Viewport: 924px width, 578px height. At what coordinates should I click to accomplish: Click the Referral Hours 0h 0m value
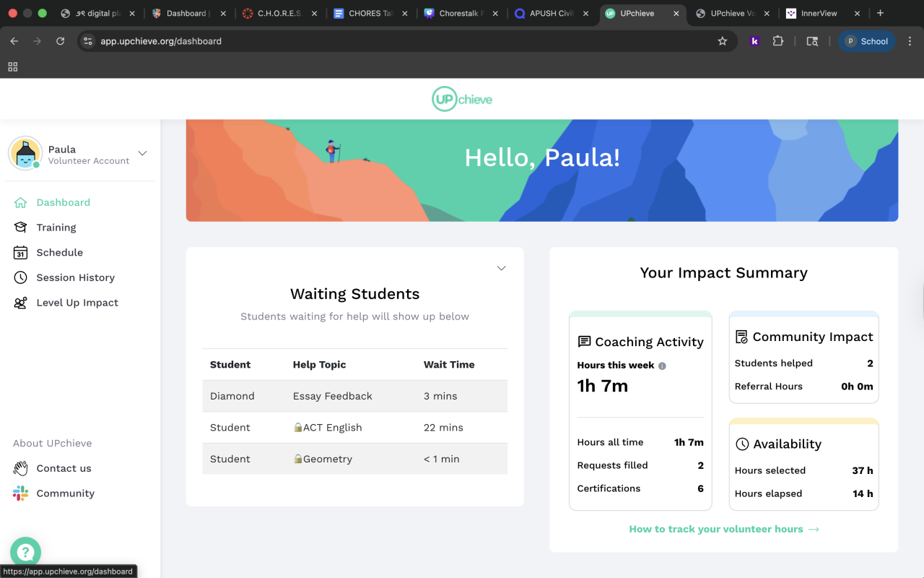(857, 387)
